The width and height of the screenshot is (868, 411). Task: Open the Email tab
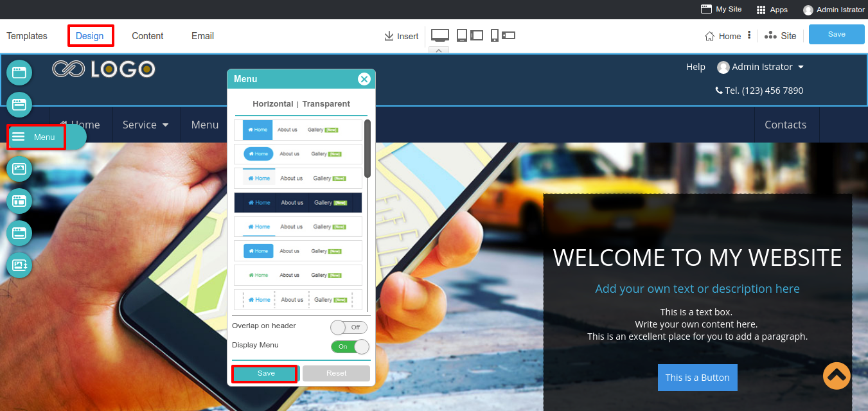(202, 36)
